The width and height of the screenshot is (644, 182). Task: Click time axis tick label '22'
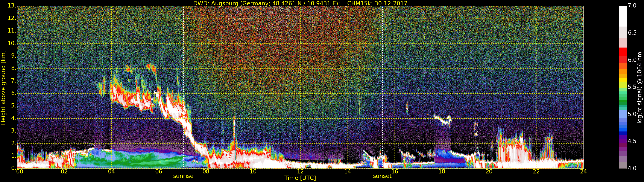coord(536,172)
